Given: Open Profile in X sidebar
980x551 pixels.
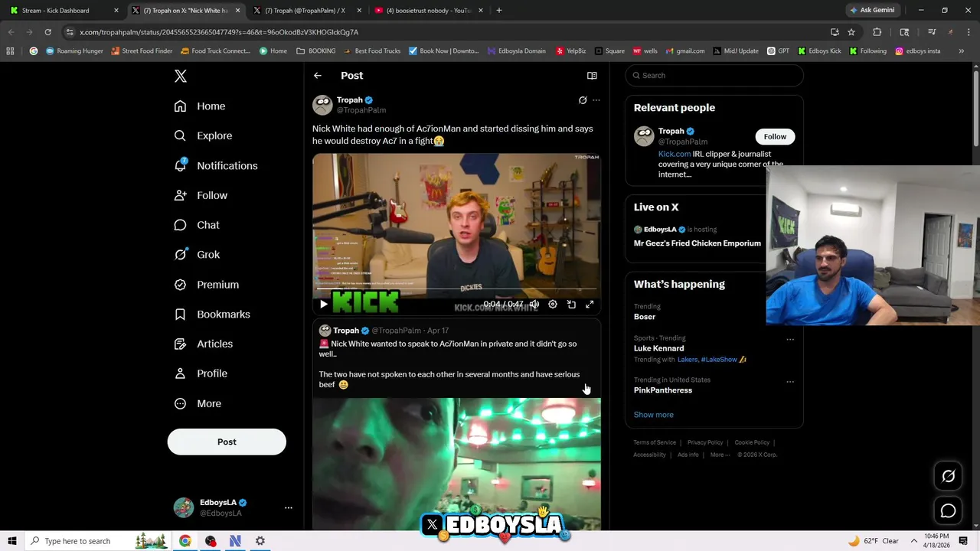Looking at the screenshot, I should point(201,373).
